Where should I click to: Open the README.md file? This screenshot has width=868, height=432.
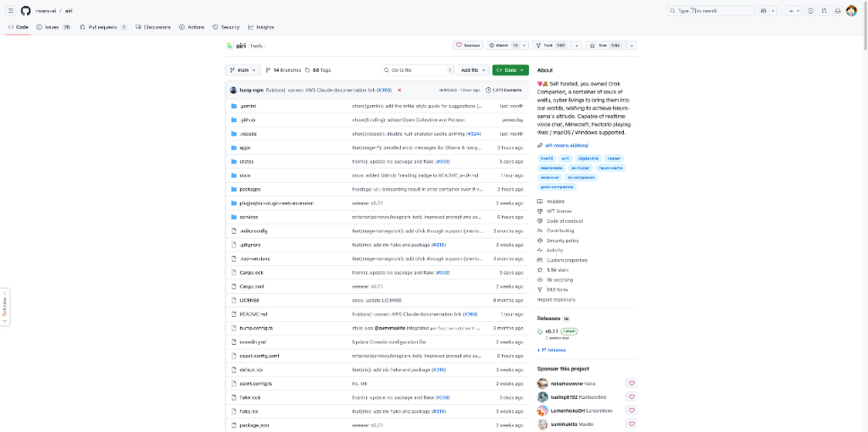click(x=253, y=314)
